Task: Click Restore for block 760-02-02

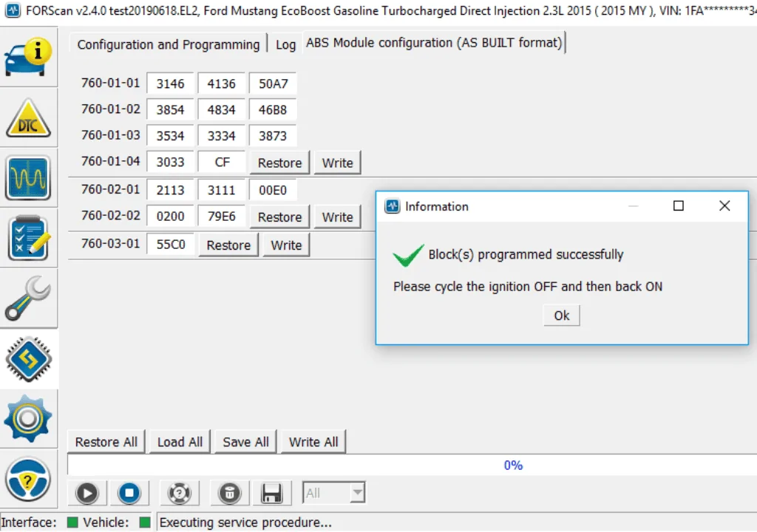Action: tap(279, 216)
